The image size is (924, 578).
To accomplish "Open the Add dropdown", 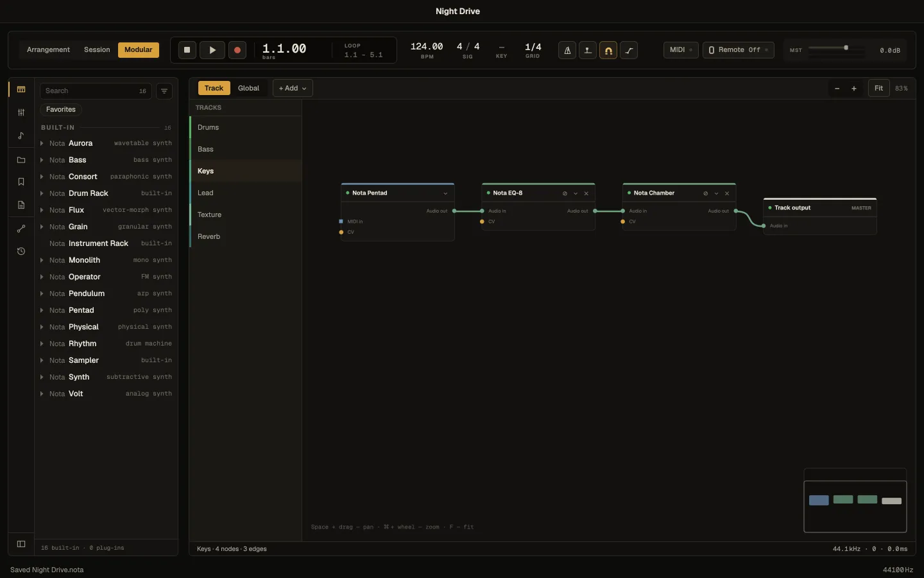I will tap(293, 88).
